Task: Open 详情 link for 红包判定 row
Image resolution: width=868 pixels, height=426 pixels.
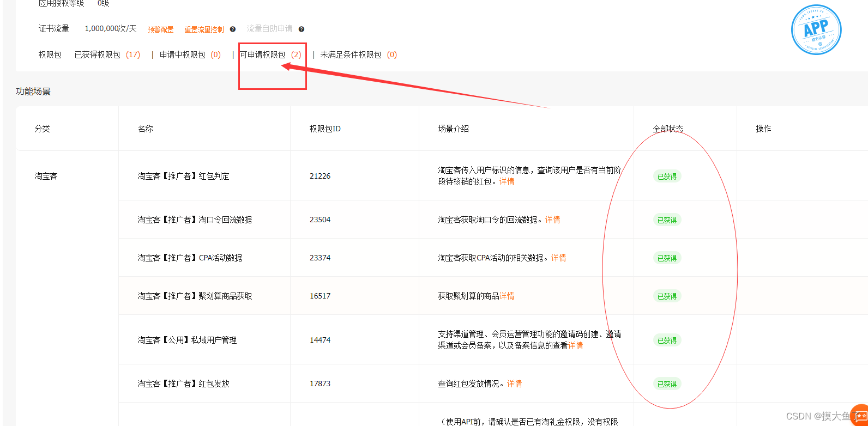Action: [507, 181]
